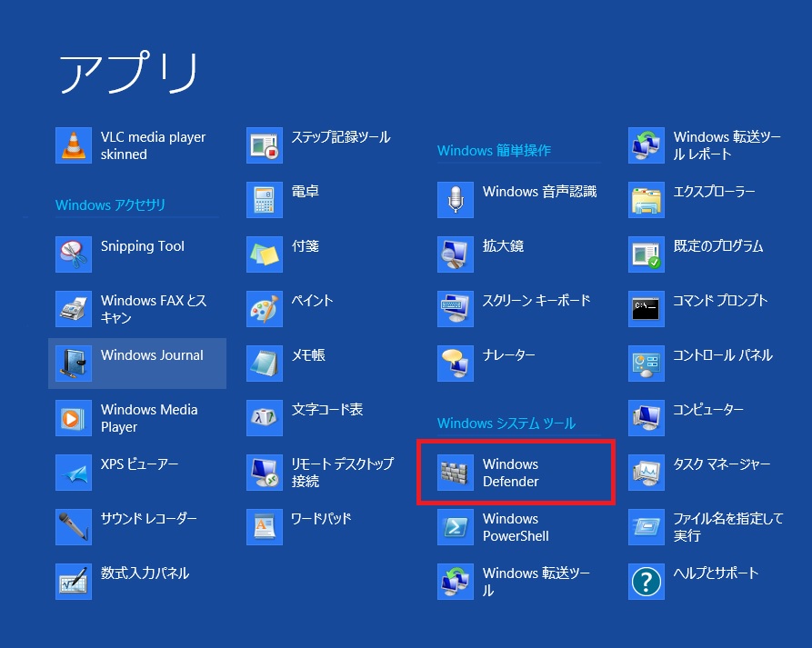
Task: Click the "ワードパッド" label text
Action: pyautogui.click(x=321, y=519)
